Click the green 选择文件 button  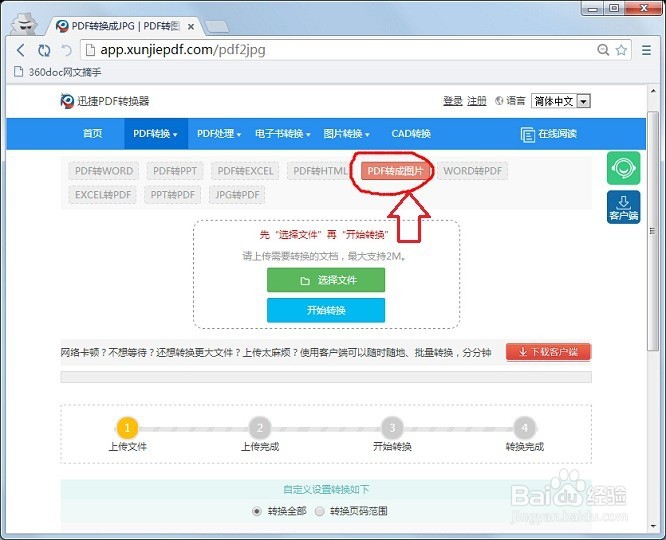click(326, 280)
